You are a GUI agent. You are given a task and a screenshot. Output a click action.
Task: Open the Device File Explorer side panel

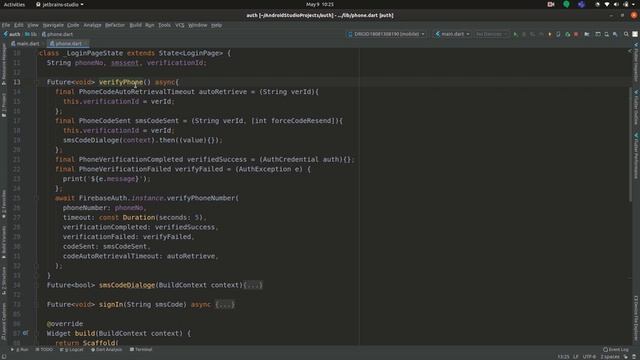click(x=636, y=318)
